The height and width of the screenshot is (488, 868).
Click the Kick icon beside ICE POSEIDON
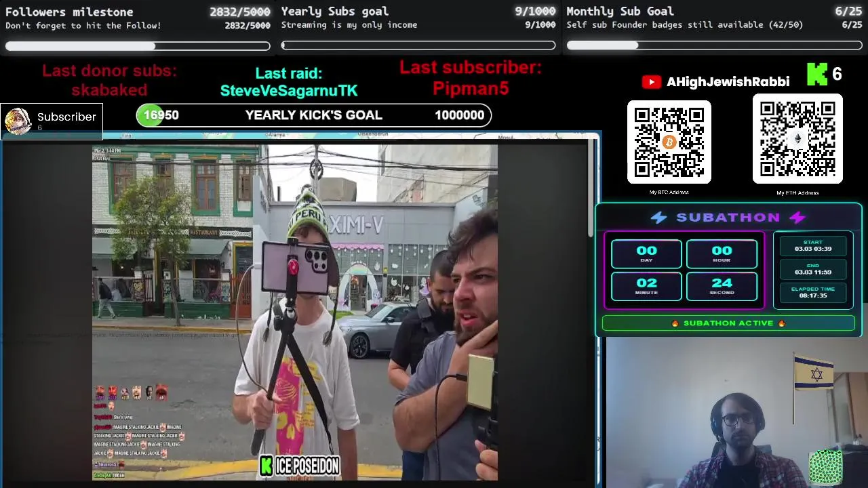tap(267, 466)
